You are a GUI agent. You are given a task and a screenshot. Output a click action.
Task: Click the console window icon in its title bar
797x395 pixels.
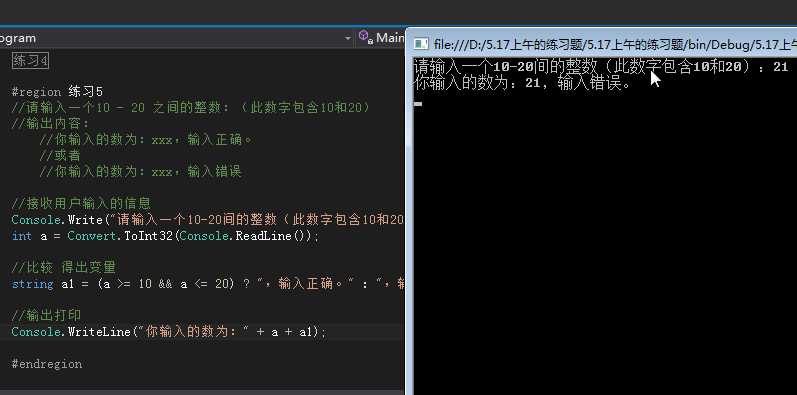pyautogui.click(x=421, y=45)
